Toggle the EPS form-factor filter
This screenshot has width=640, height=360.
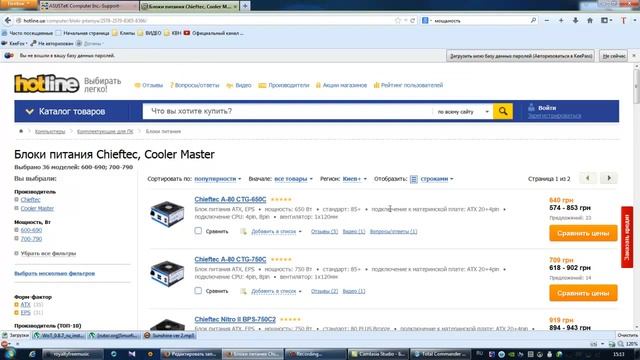(x=25, y=313)
